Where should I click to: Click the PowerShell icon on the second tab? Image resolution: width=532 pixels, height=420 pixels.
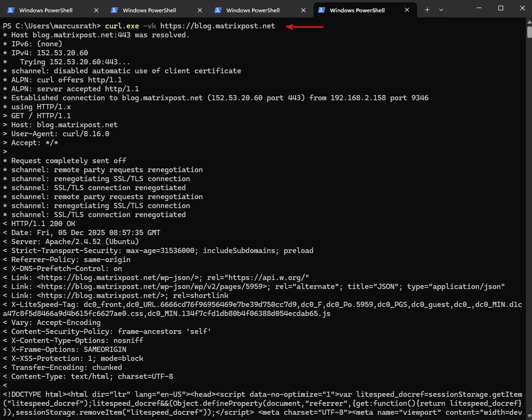tap(114, 10)
